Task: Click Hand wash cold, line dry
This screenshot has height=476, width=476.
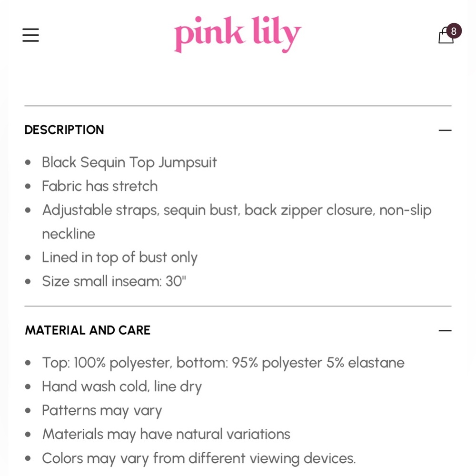Action: [121, 387]
